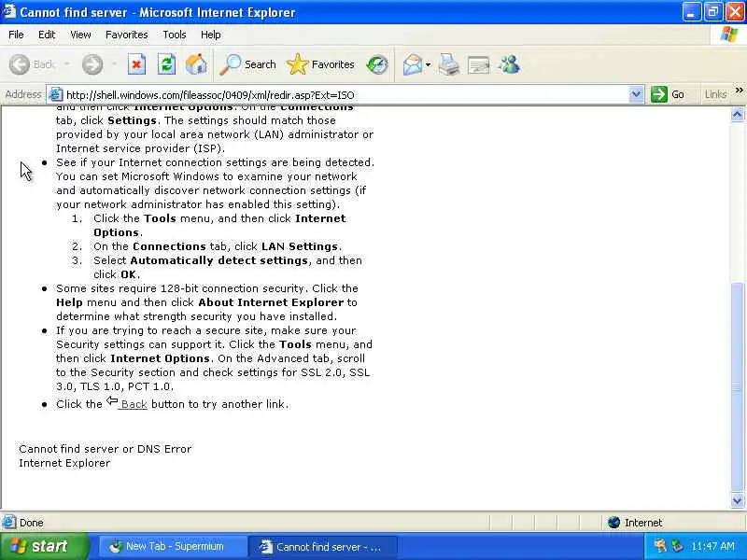Open the View menu
Viewport: 747px width, 560px height.
click(80, 35)
